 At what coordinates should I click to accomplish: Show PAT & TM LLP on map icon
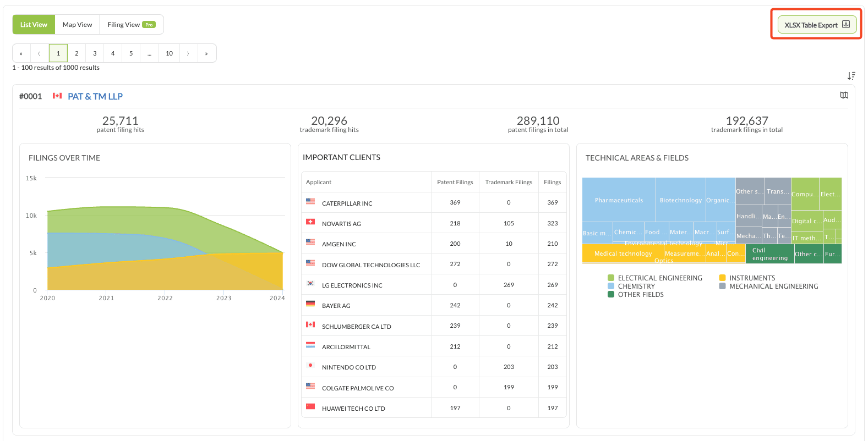(x=844, y=95)
